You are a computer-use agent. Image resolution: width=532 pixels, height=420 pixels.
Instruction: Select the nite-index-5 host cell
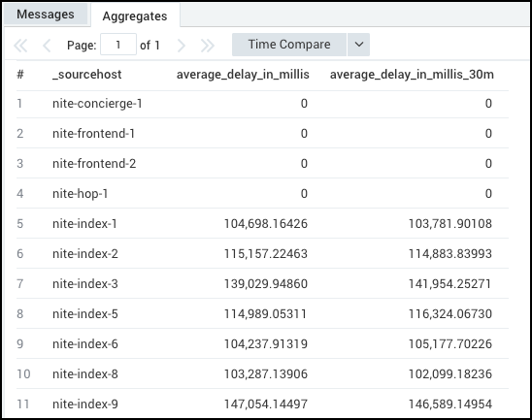(x=85, y=314)
